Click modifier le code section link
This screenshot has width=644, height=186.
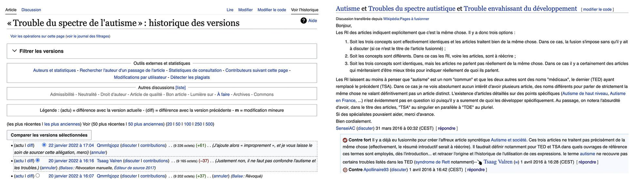click(x=597, y=9)
